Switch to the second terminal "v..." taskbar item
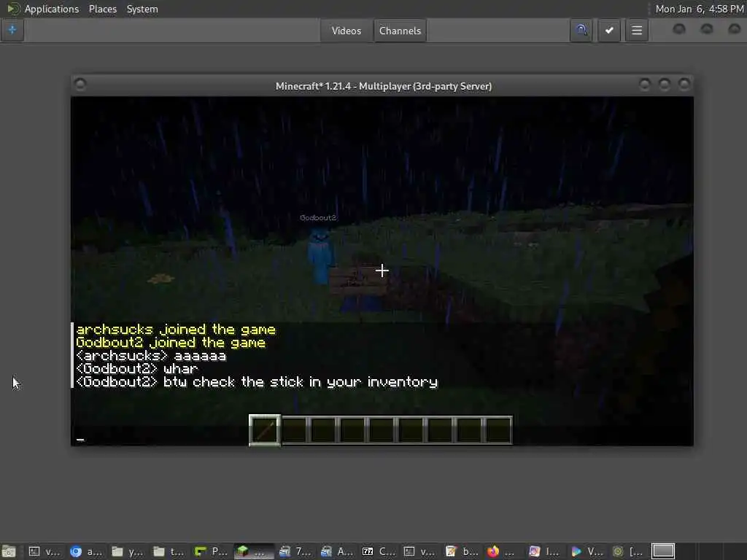Image resolution: width=747 pixels, height=560 pixels. pos(420,551)
